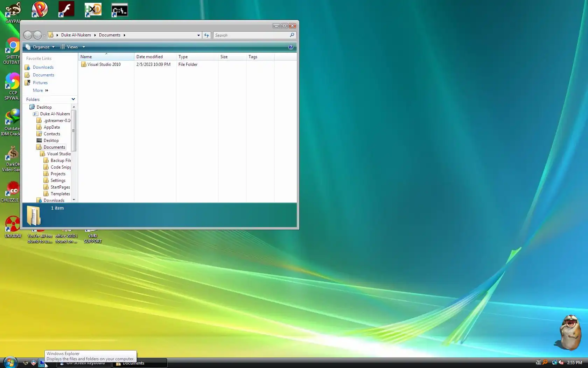Screen dimensions: 588x368
Task: Click the network tray icon
Action: (x=554, y=362)
